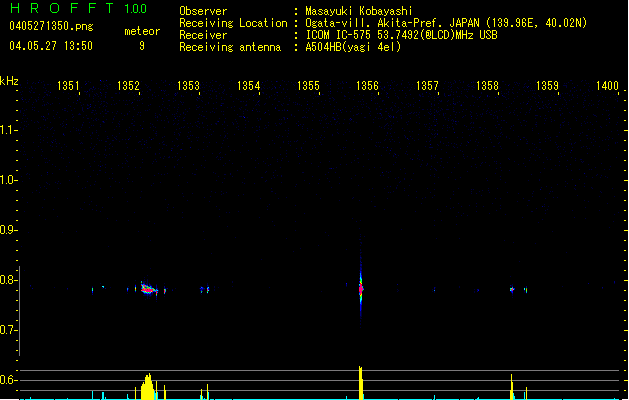Click the 1400 time axis label
The width and height of the screenshot is (629, 400).
point(607,86)
